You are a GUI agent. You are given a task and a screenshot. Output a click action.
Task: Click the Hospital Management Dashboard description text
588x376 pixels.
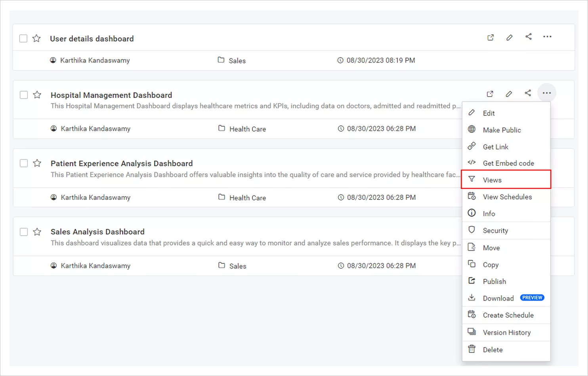click(x=256, y=106)
